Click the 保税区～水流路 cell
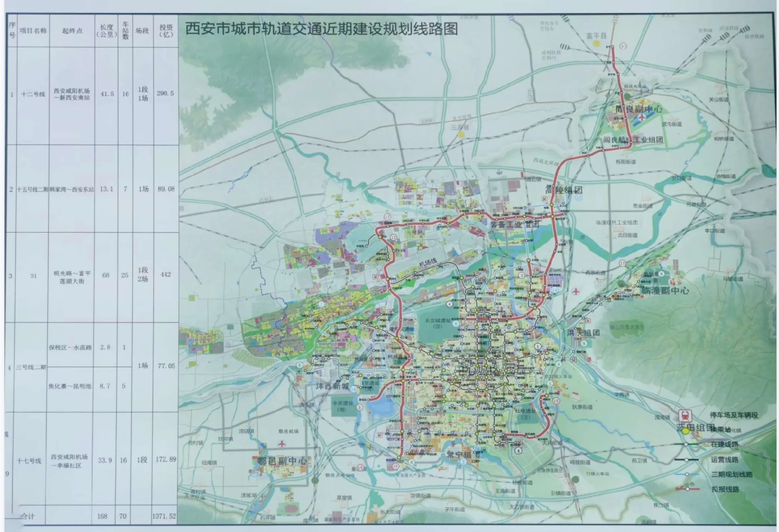The width and height of the screenshot is (779, 532). click(70, 347)
